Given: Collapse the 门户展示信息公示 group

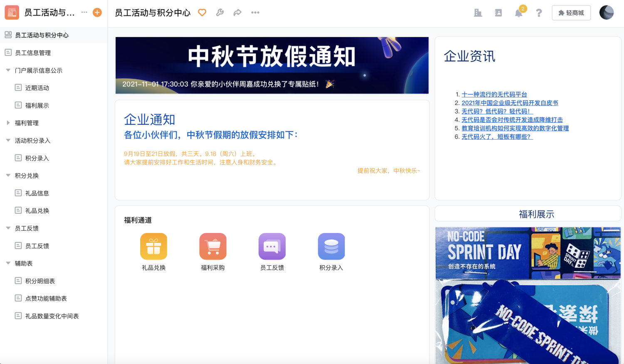Looking at the screenshot, I should click(x=8, y=70).
